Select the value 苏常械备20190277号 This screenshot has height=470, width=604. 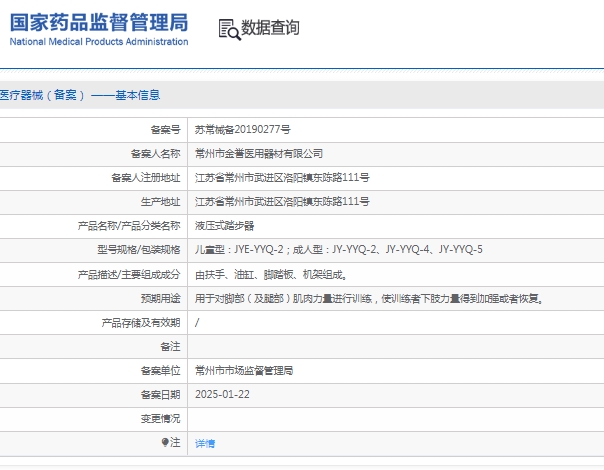pyautogui.click(x=243, y=129)
